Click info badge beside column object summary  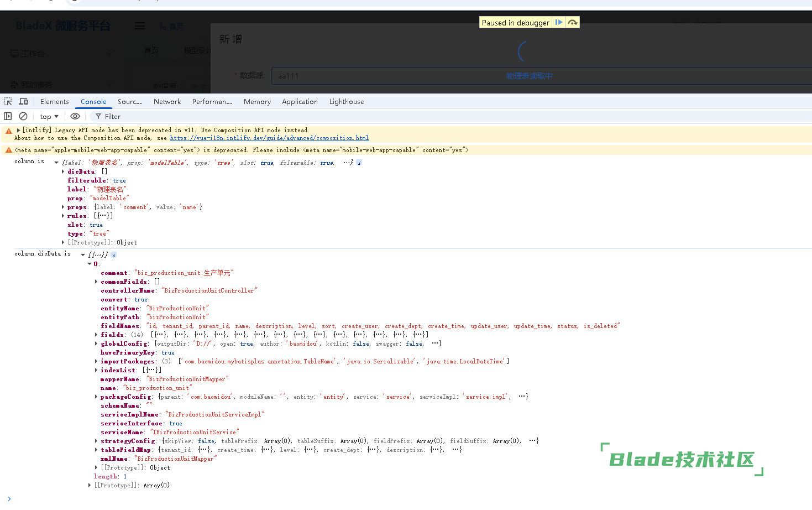pyautogui.click(x=359, y=163)
